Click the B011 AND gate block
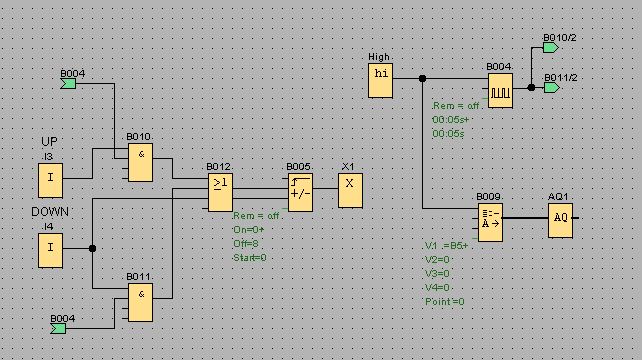This screenshot has width=642, height=360. [140, 302]
